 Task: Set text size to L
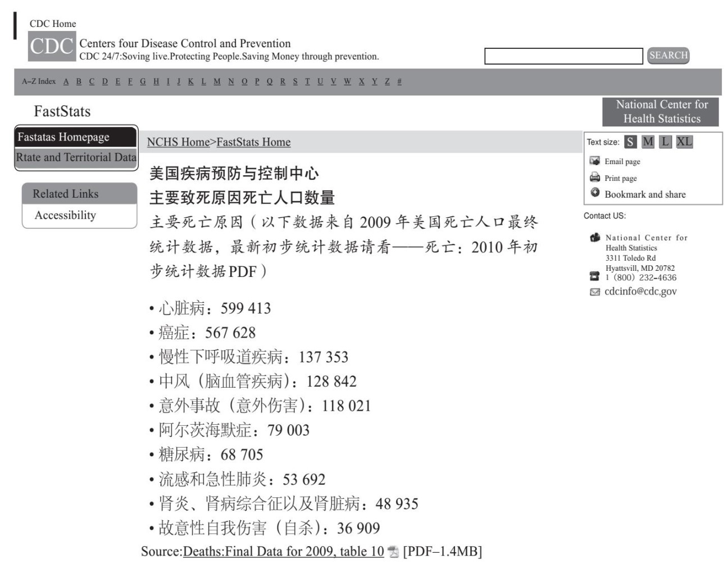click(x=666, y=142)
